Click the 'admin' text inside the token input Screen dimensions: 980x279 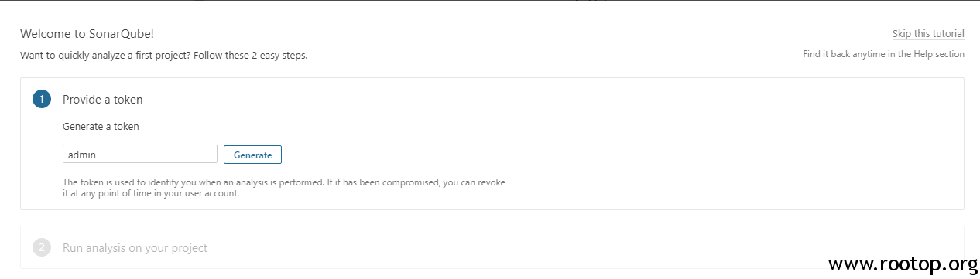point(82,155)
